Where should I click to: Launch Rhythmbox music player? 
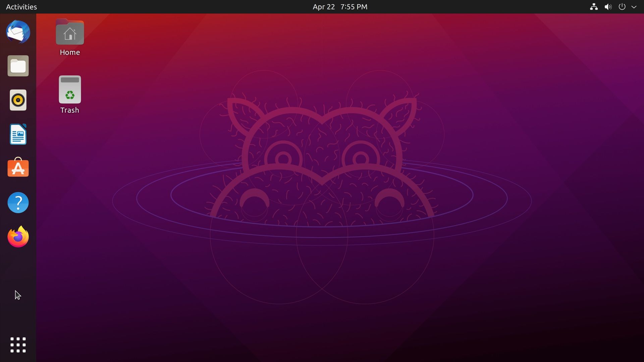[18, 100]
